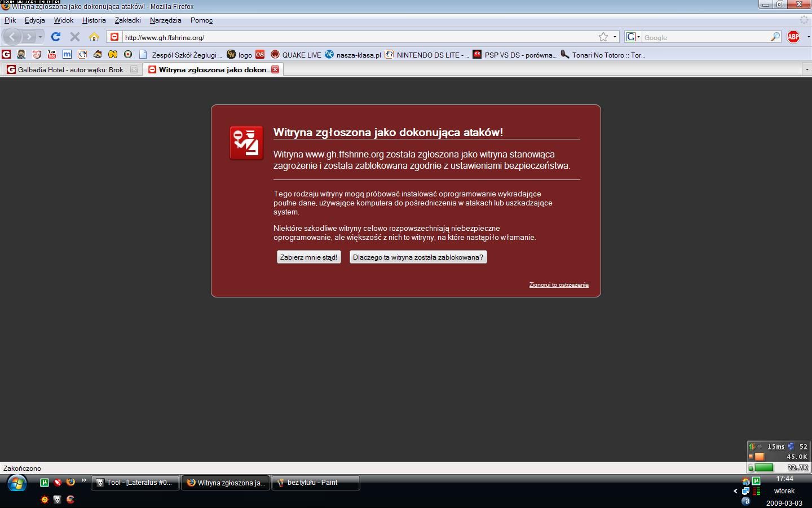The width and height of the screenshot is (812, 508).
Task: Open the YouTube bookmark icon
Action: pos(52,55)
